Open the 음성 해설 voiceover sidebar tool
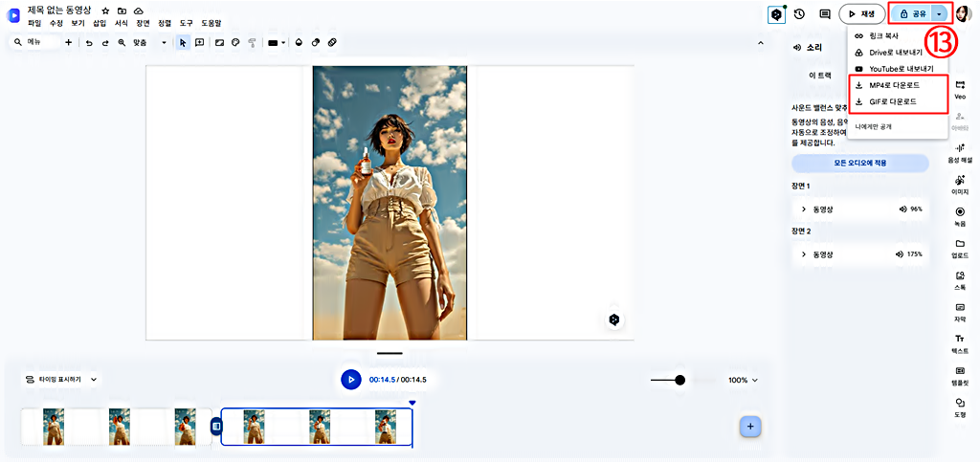The width and height of the screenshot is (980, 462). pos(960,153)
